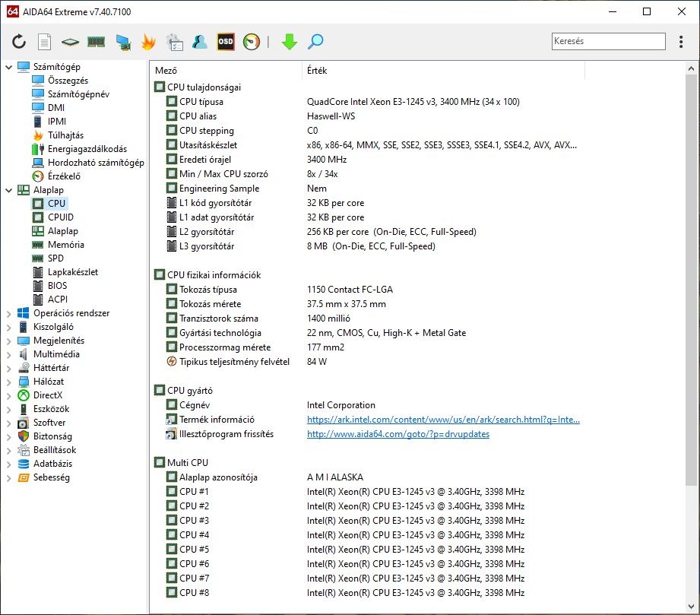Image resolution: width=700 pixels, height=615 pixels.
Task: Click the Keresés search input field
Action: (608, 42)
